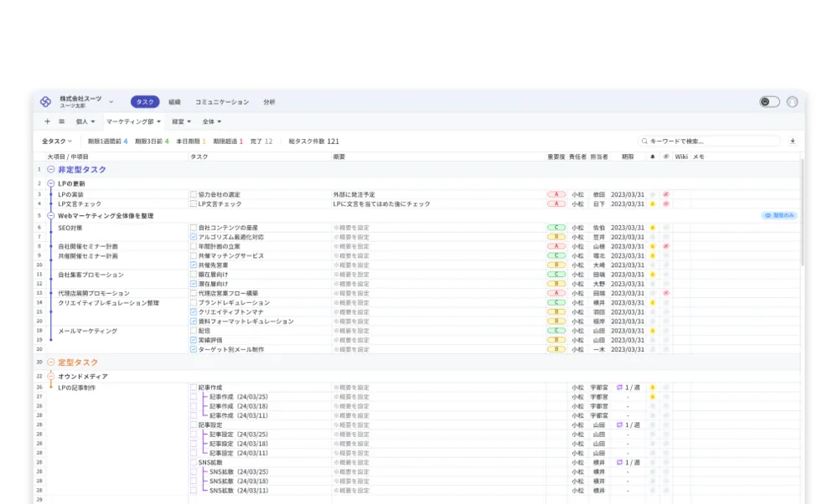This screenshot has height=504, width=838.
Task: Open the 分析 tab
Action: coord(268,102)
